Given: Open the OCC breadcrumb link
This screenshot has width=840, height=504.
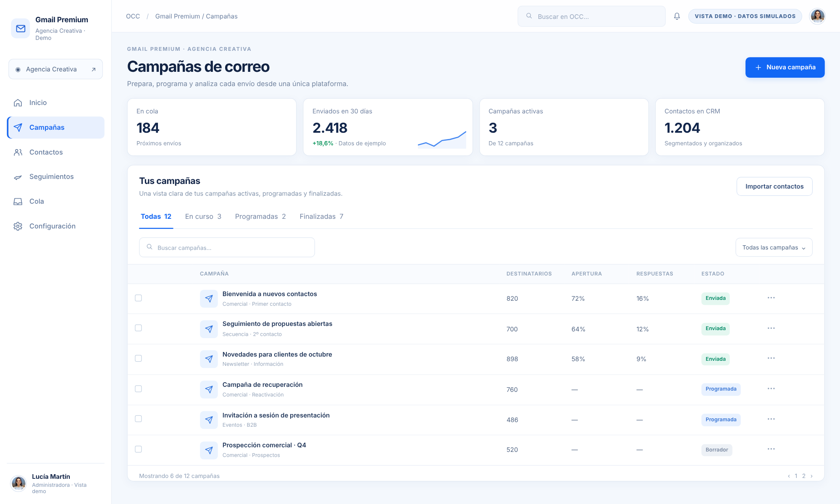Looking at the screenshot, I should point(133,16).
